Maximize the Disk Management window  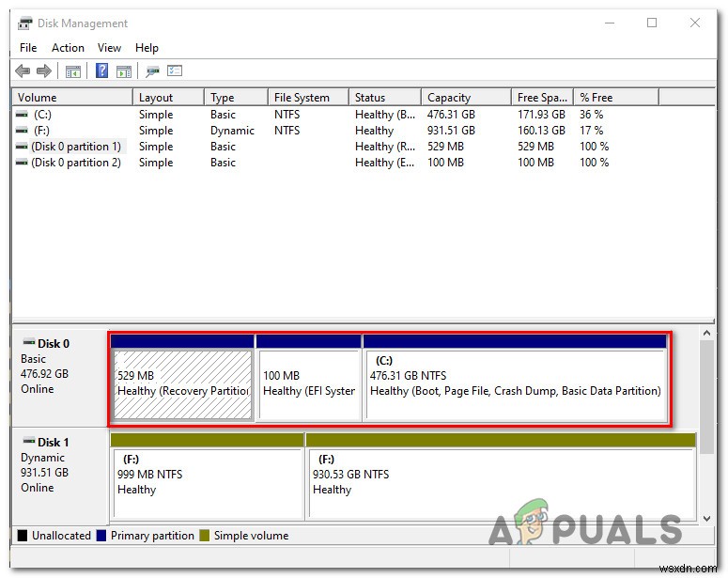652,23
